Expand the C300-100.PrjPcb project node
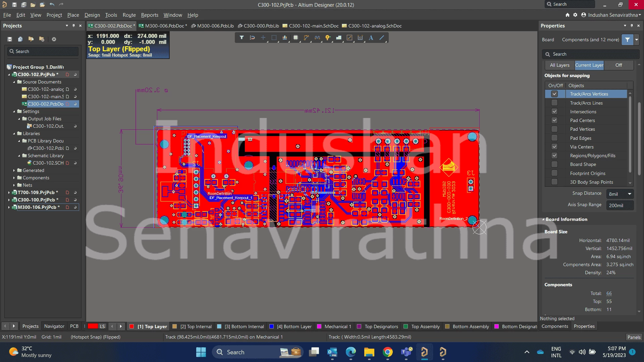644x362 pixels. click(9, 200)
